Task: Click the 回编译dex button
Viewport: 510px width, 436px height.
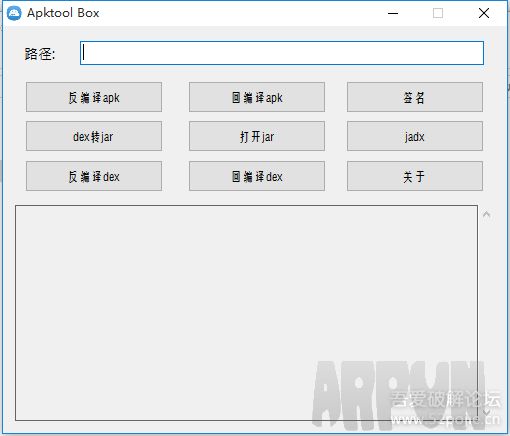Action: tap(257, 176)
